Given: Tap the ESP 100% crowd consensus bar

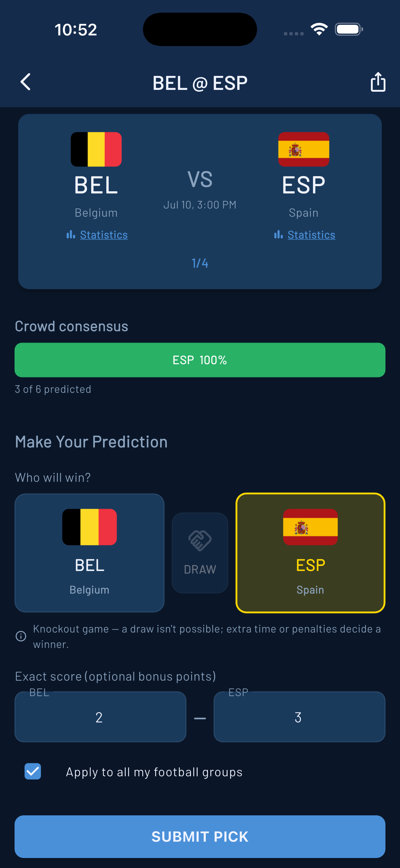Looking at the screenshot, I should point(200,360).
